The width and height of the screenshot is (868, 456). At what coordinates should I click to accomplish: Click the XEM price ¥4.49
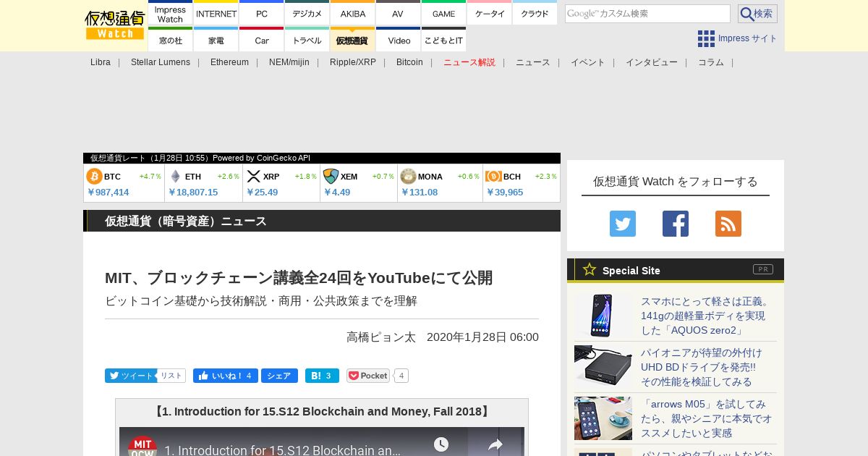point(337,193)
